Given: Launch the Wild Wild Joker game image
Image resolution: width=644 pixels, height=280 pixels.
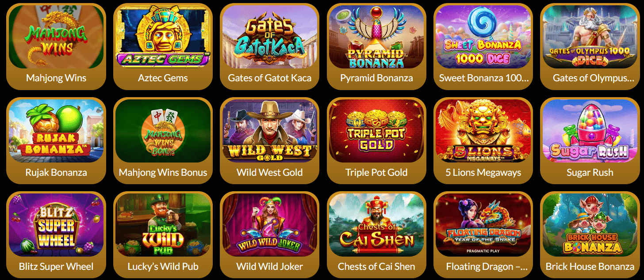Looking at the screenshot, I should coord(270,225).
